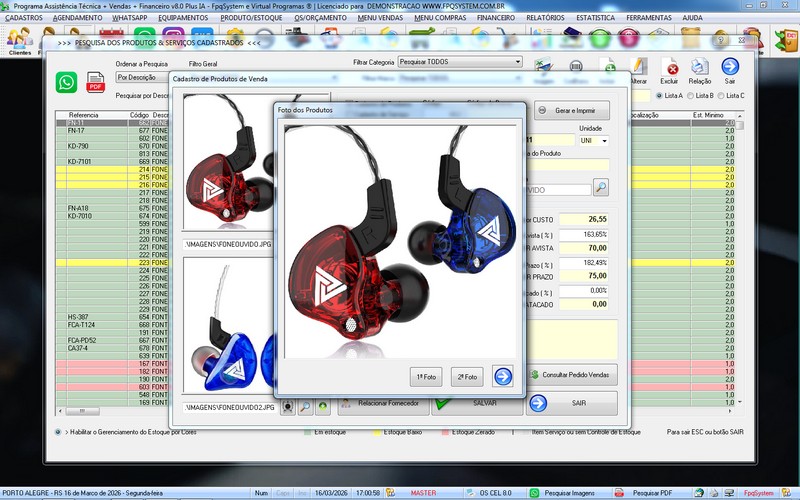Open the FERRAMENTAS menu
Screen dimensions: 800x500
649,18
